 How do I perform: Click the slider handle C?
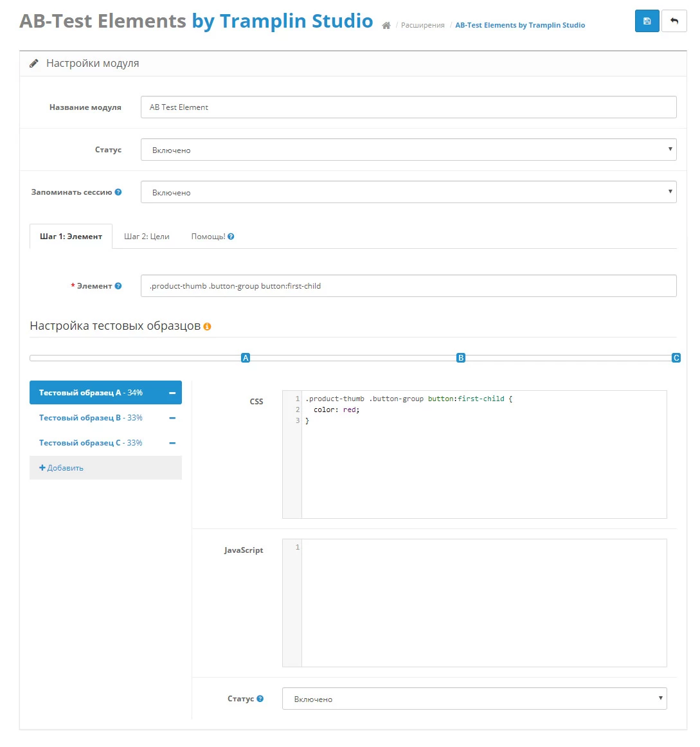coord(676,358)
